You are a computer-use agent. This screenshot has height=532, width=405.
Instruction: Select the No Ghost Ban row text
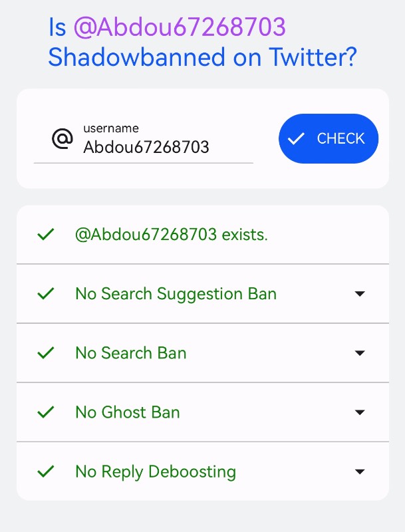[x=128, y=412]
